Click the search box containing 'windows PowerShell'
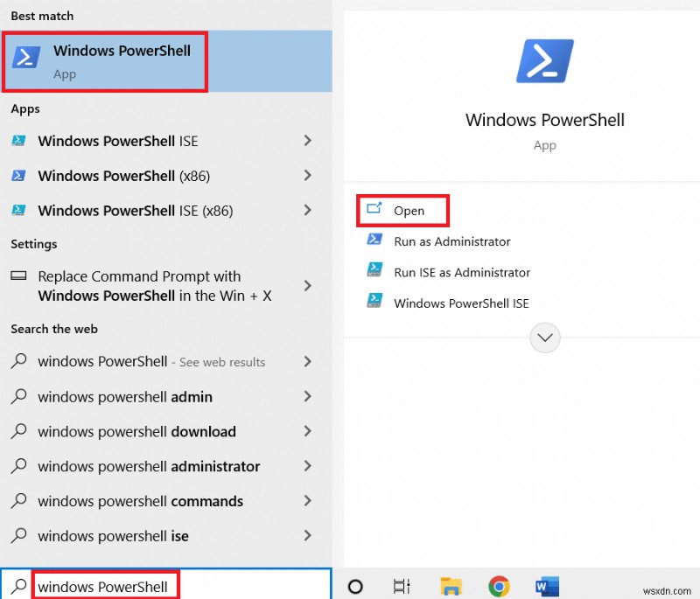 tap(105, 586)
